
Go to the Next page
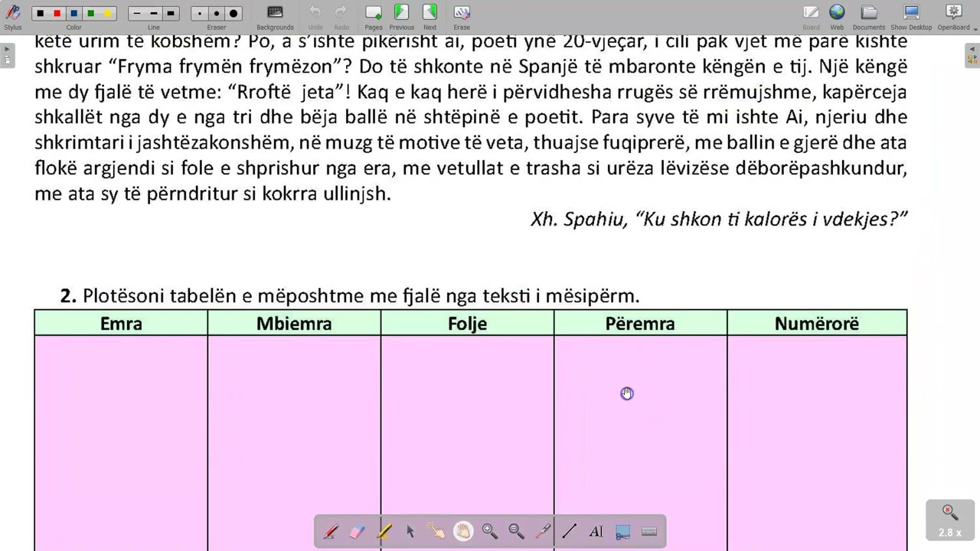click(x=430, y=17)
